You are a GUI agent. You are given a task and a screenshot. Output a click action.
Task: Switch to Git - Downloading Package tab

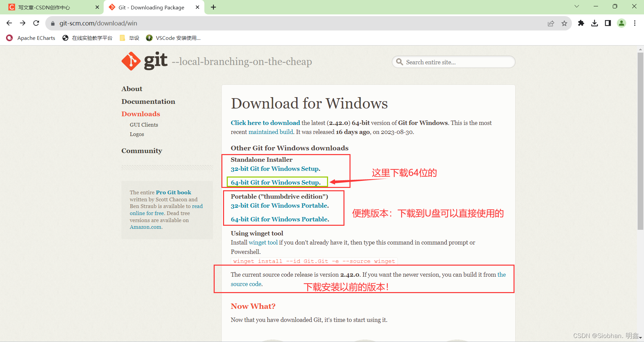pyautogui.click(x=154, y=7)
